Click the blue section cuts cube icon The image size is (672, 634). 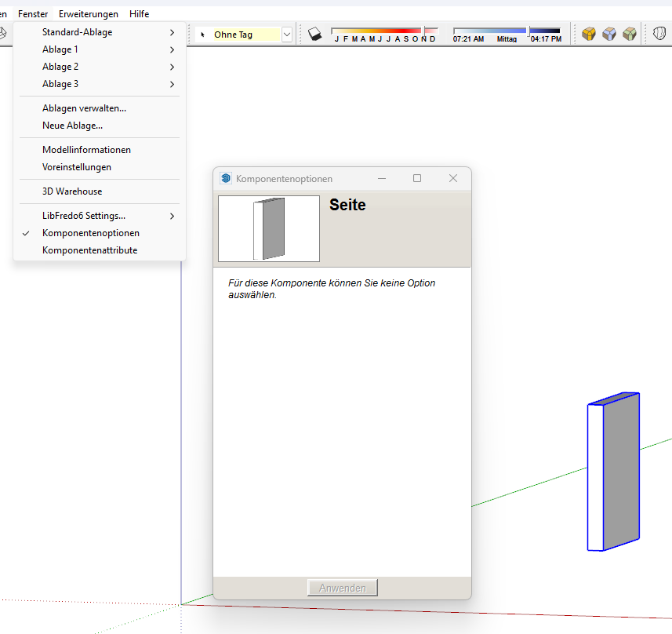point(609,34)
